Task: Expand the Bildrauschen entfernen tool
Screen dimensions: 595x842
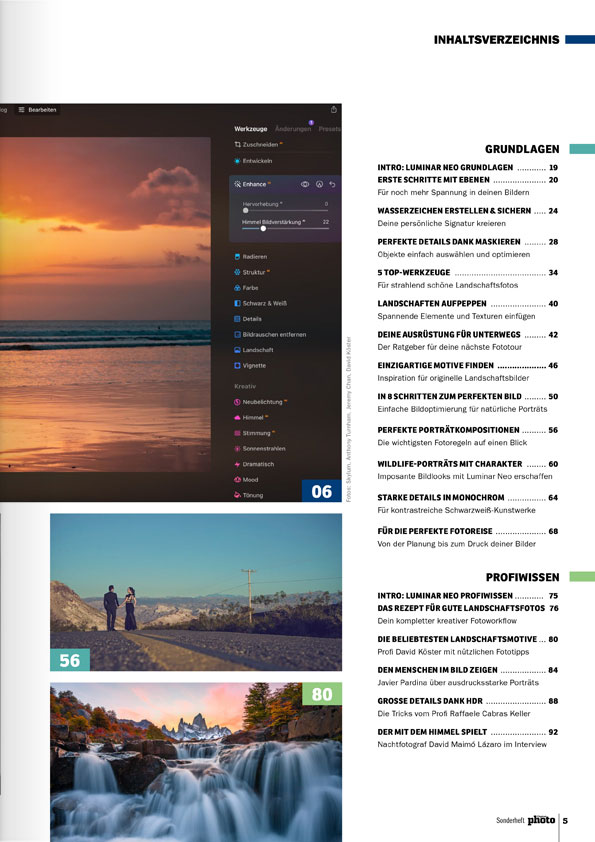Action: (x=270, y=335)
